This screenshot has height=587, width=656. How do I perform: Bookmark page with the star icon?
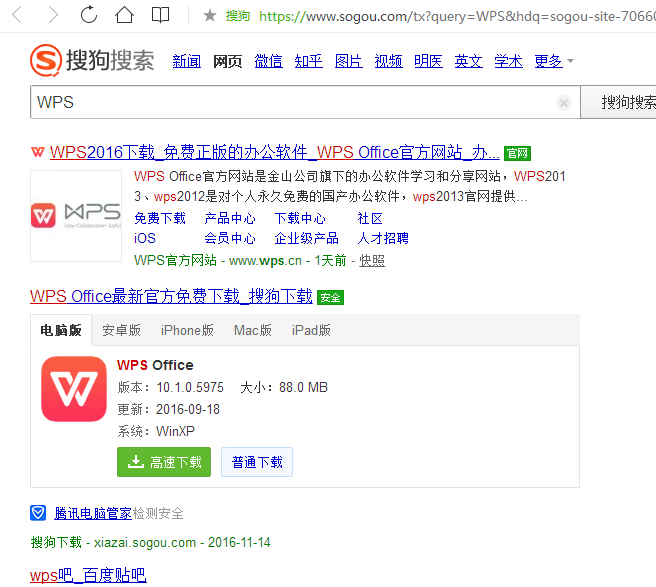[x=210, y=16]
